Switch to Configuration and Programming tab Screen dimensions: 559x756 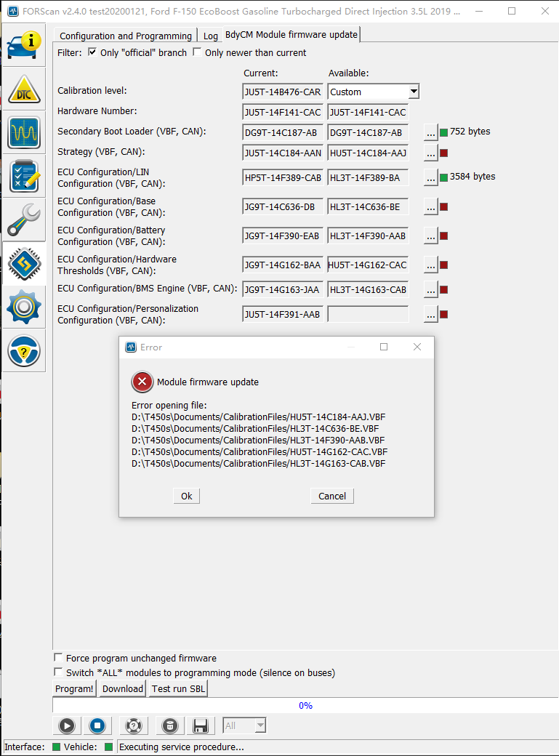[125, 36]
